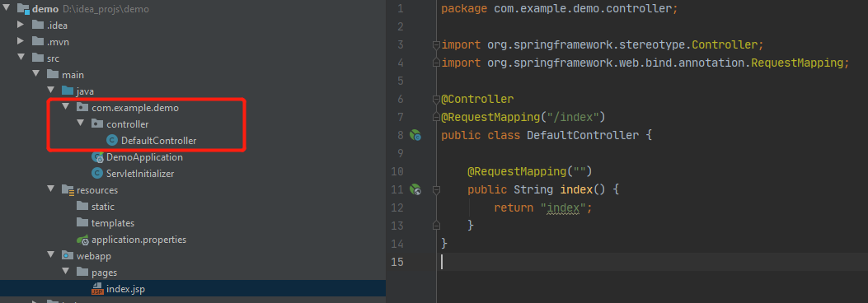The width and height of the screenshot is (868, 303).
Task: Collapse the resources folder arrow
Action: (51, 189)
